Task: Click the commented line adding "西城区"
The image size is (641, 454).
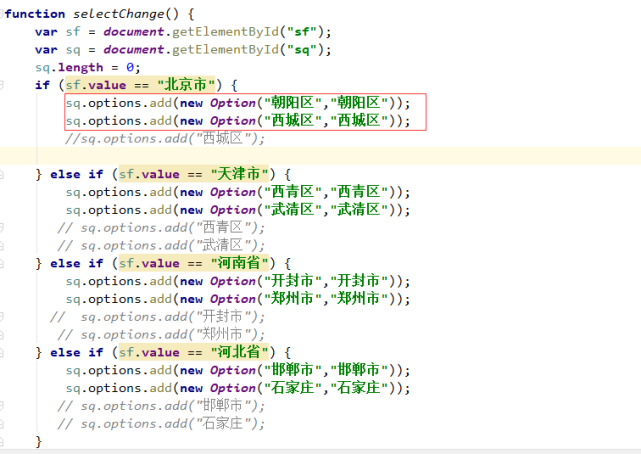Action: coord(165,139)
